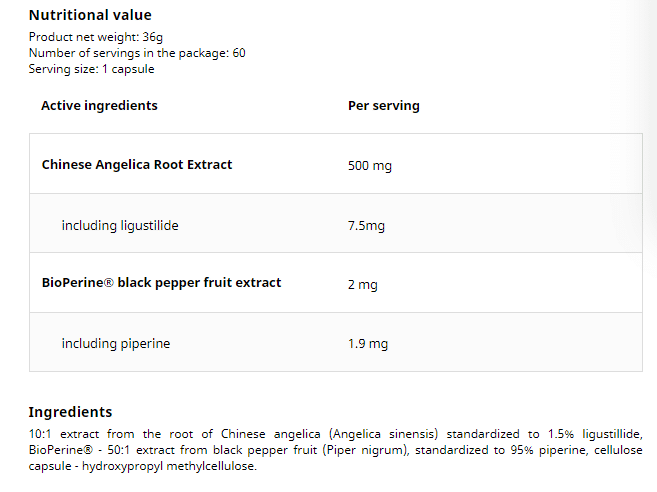Click the BioPerine® black pepper fruit extract label
Screen dimensions: 657x492
tap(161, 283)
